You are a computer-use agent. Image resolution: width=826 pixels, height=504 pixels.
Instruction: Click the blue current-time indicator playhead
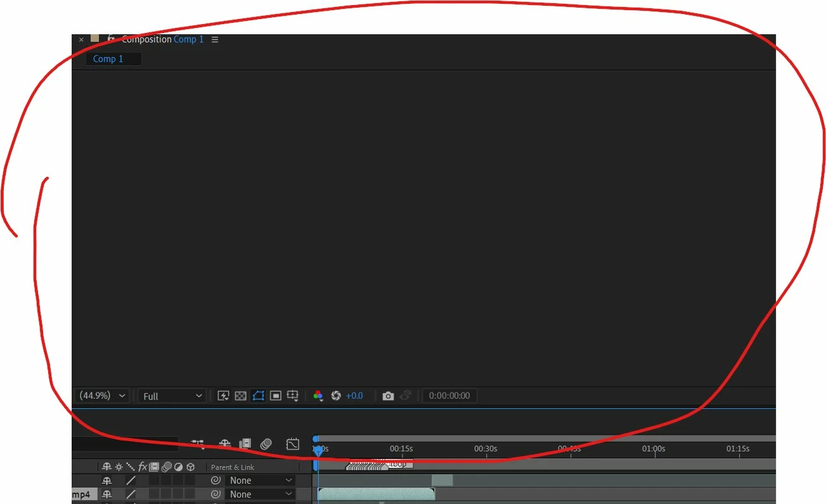pyautogui.click(x=318, y=451)
